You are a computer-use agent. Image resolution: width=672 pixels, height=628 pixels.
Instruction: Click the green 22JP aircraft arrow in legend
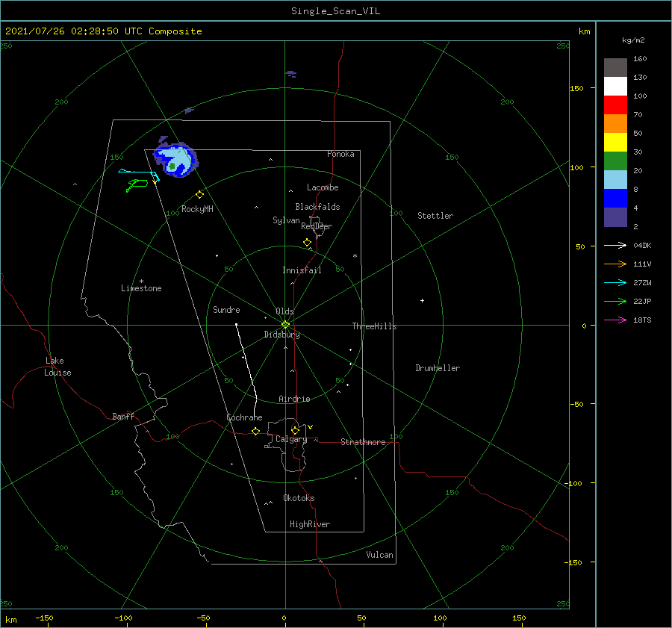pos(615,302)
